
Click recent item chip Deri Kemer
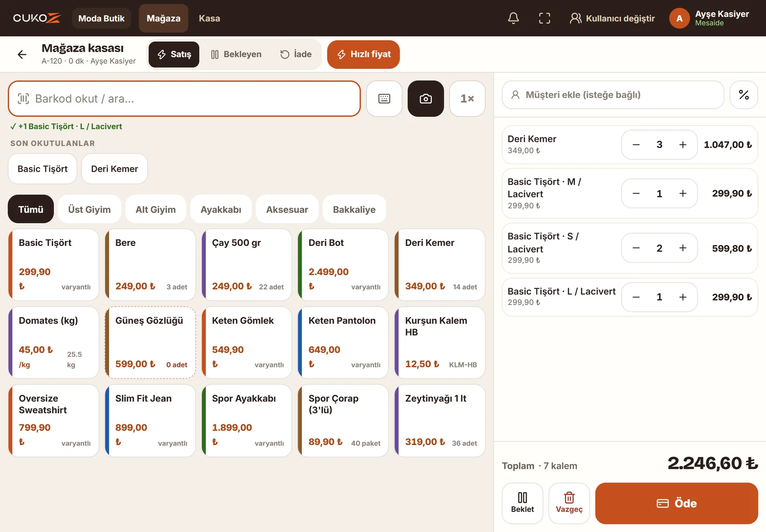(114, 169)
